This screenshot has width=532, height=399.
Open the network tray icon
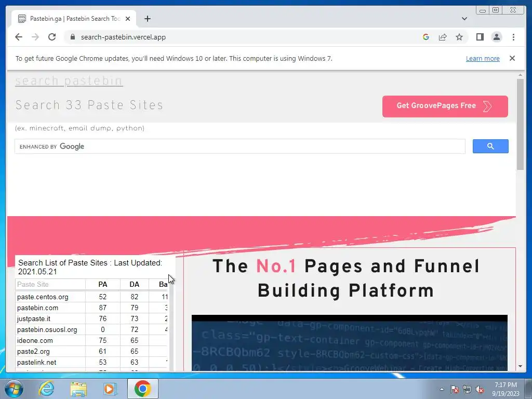tap(467, 389)
